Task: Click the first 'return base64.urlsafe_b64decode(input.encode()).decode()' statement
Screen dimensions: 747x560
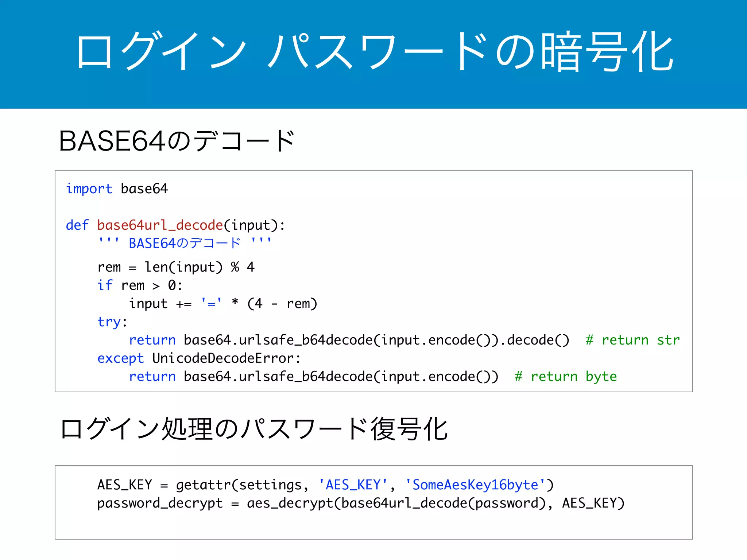Action: [349, 340]
